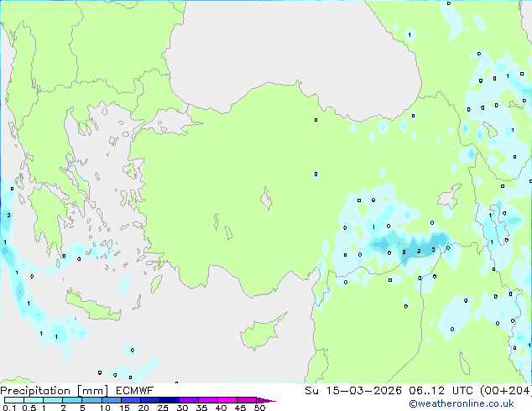Select legend swatch between 2 and 5
The height and width of the screenshot is (411, 532).
(x=72, y=400)
